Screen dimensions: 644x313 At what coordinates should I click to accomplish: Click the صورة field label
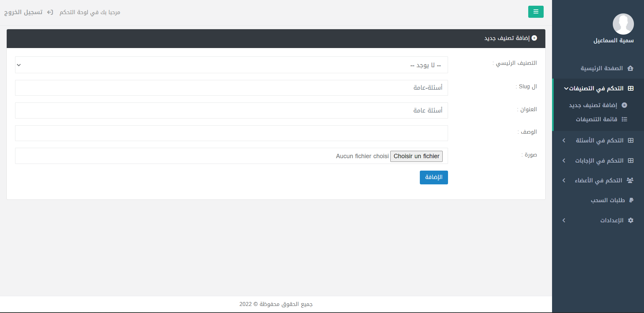pyautogui.click(x=529, y=154)
